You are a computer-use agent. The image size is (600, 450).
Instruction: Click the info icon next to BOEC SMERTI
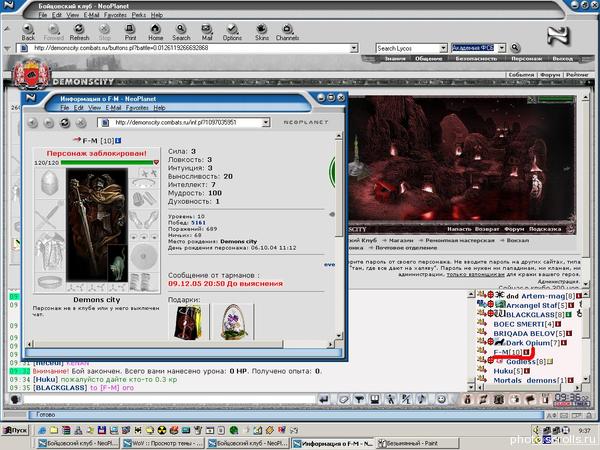[558, 324]
